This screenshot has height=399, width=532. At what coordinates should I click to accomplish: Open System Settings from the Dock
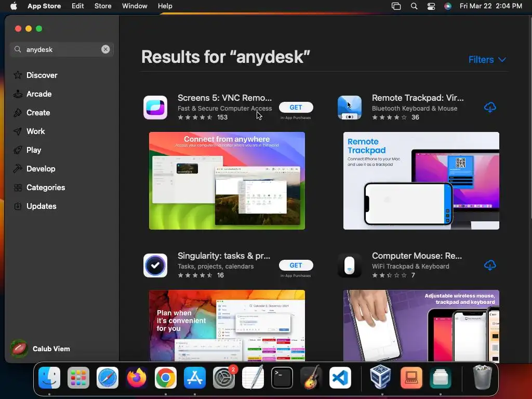pyautogui.click(x=224, y=378)
